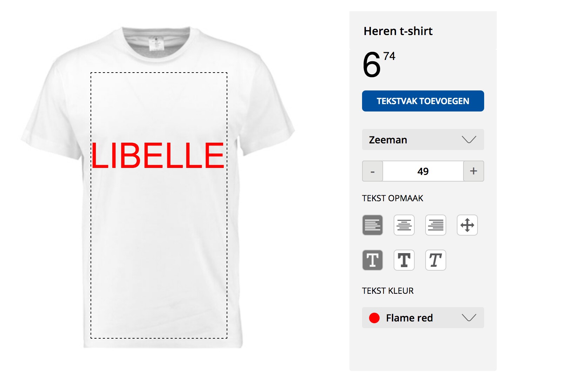Select the LIBELLE text on the shirt
Screen dimensions: 588x373
(x=158, y=156)
